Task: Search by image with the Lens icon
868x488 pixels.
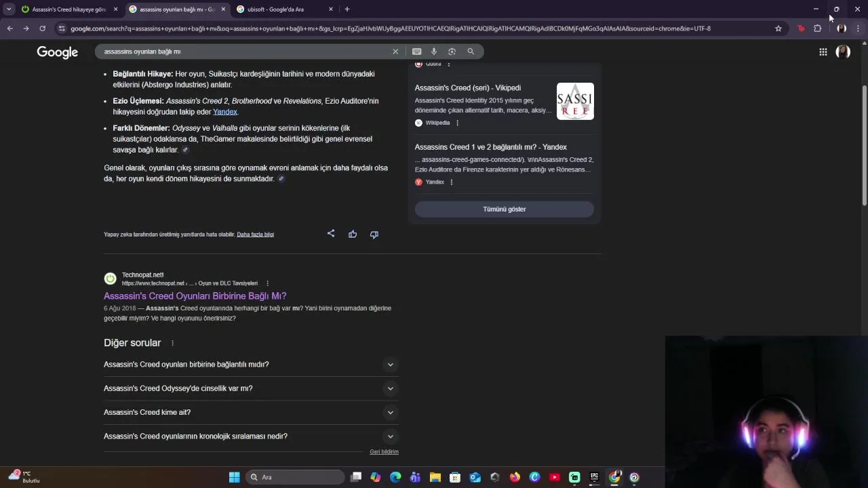Action: coord(452,52)
